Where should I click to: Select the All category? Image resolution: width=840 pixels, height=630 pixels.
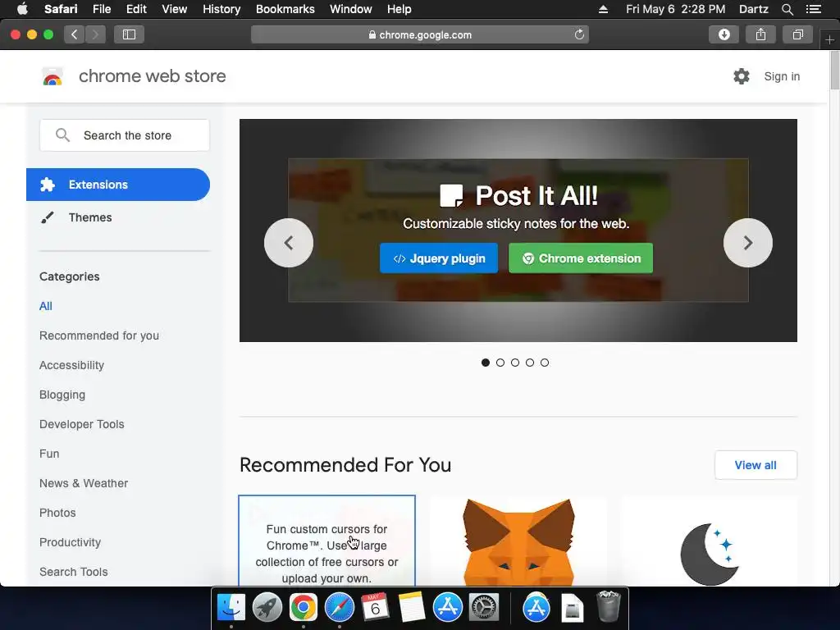[x=46, y=306]
